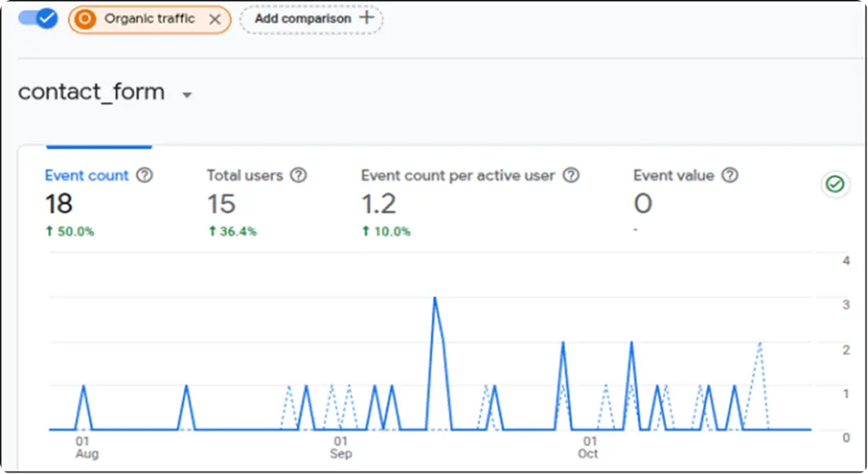Select the Total users metric tab
This screenshot has width=868, height=474.
pyautogui.click(x=256, y=202)
